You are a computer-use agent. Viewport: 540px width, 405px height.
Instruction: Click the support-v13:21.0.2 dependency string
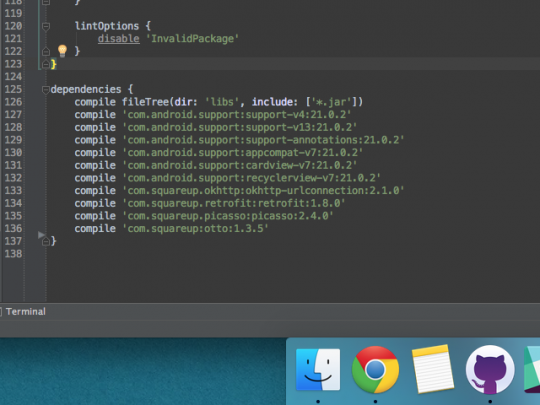(240, 127)
